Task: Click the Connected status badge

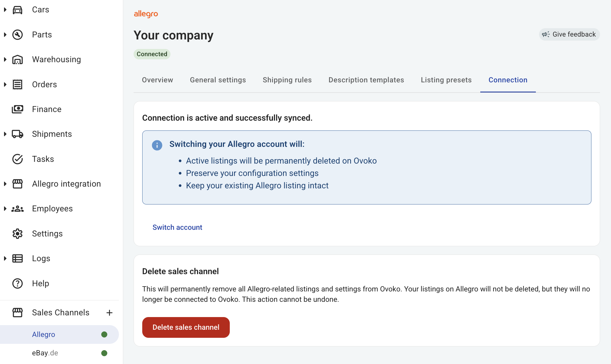Action: coord(152,54)
